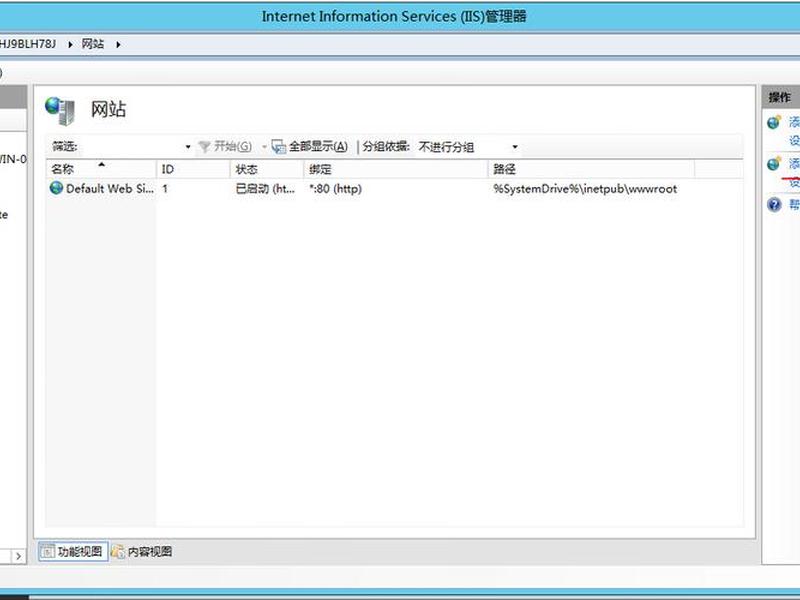800x600 pixels.
Task: Switch to 内容视图 tab
Action: point(142,552)
